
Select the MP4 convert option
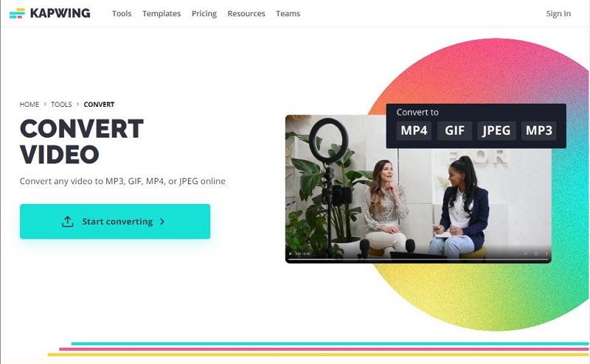[414, 130]
